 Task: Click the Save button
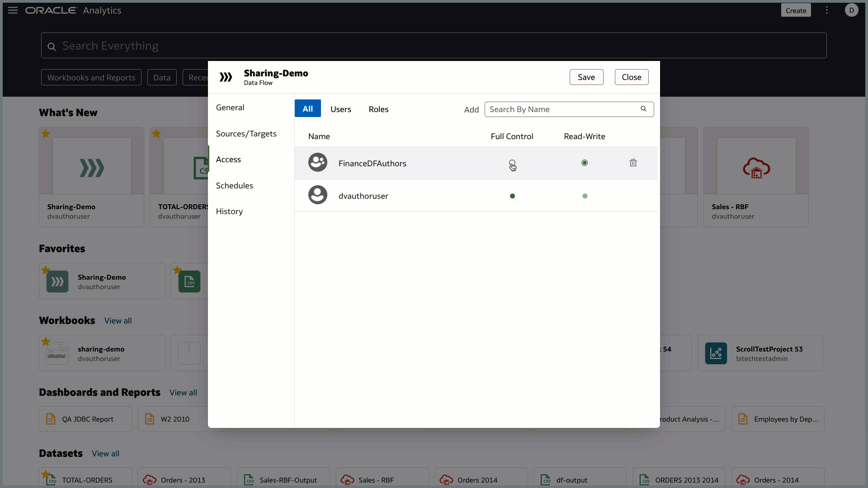[x=586, y=77]
